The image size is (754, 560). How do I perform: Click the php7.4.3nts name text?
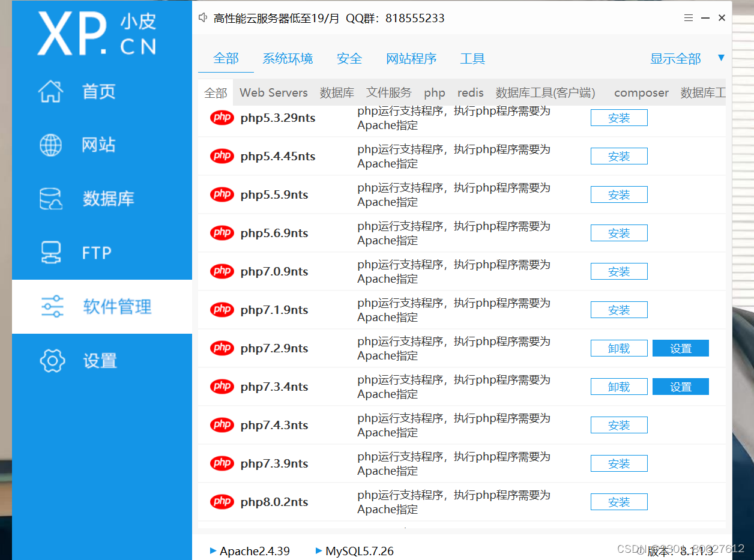click(x=274, y=425)
